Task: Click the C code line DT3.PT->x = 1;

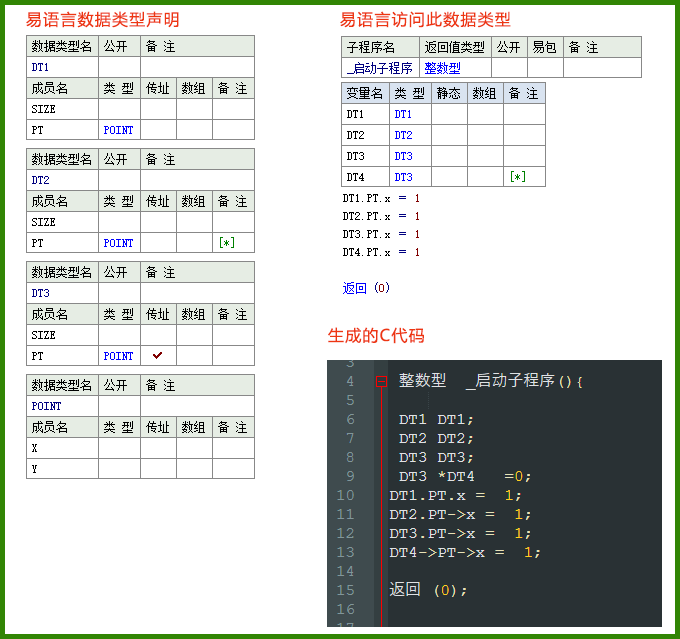Action: click(460, 534)
